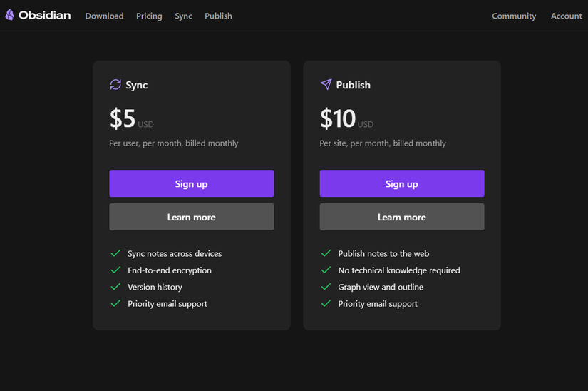Open the Account link
The image size is (588, 391).
click(566, 16)
